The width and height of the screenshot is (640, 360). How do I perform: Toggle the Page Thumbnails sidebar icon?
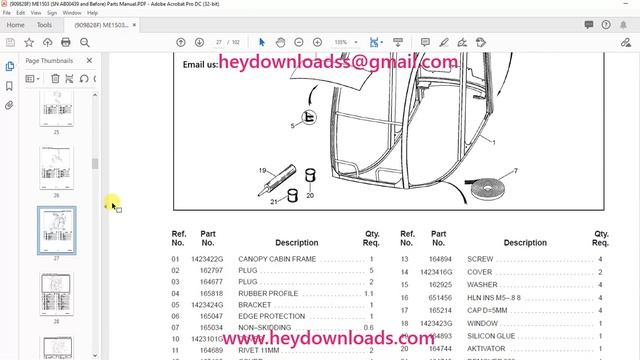point(10,66)
